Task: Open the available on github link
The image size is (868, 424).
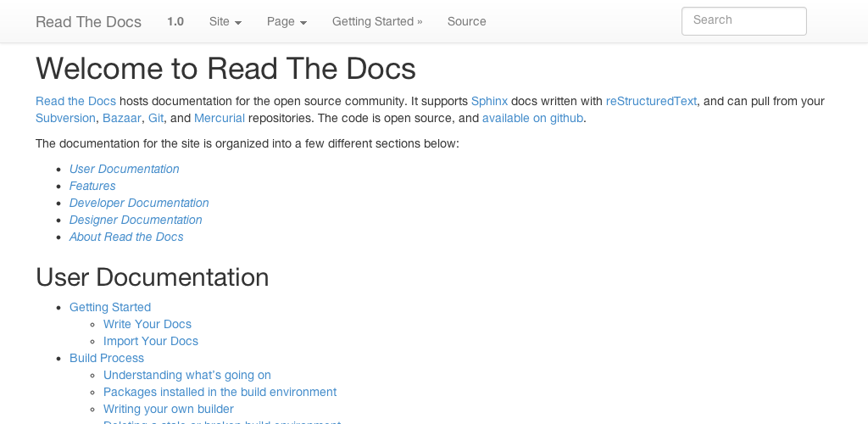Action: pyautogui.click(x=532, y=118)
